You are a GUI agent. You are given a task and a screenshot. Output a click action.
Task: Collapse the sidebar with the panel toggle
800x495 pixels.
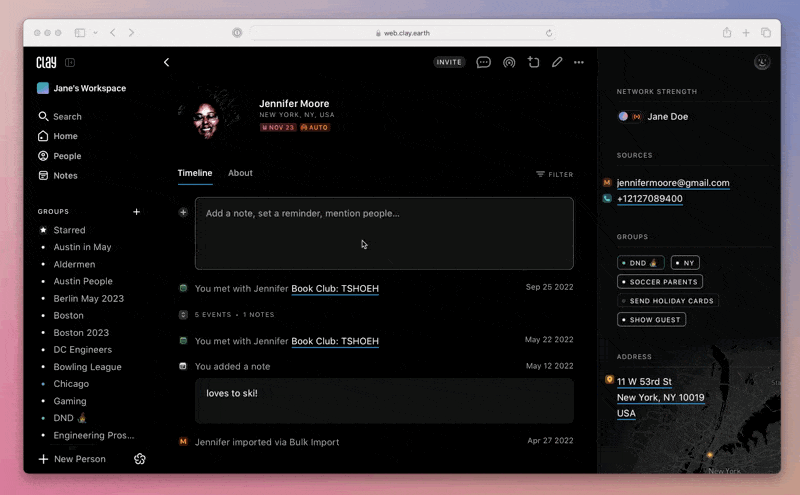point(70,62)
